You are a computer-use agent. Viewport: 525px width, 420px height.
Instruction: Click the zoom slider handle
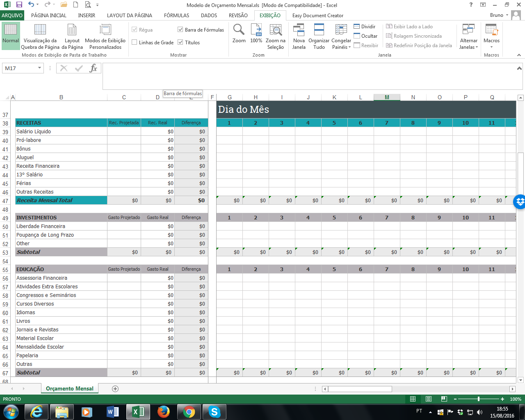(x=479, y=399)
